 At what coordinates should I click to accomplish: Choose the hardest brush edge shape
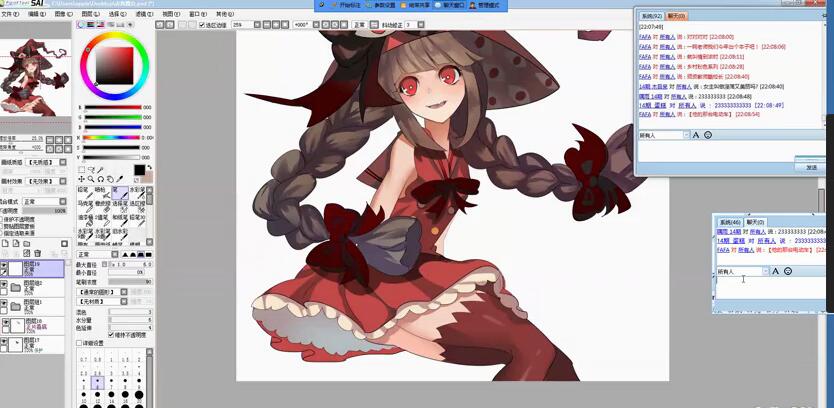click(x=148, y=255)
